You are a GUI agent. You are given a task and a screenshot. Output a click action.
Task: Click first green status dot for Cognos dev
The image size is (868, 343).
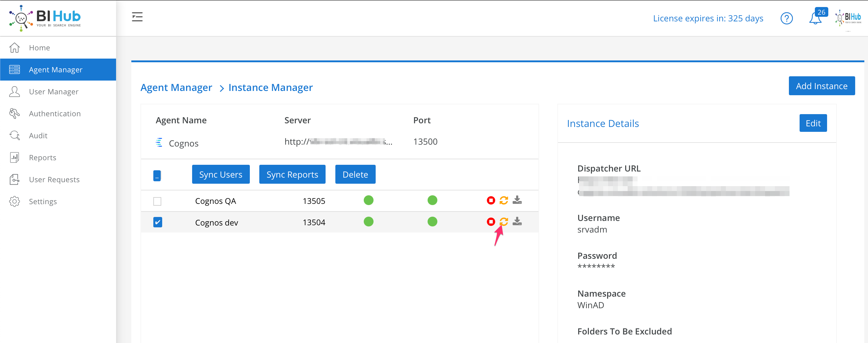coord(369,222)
